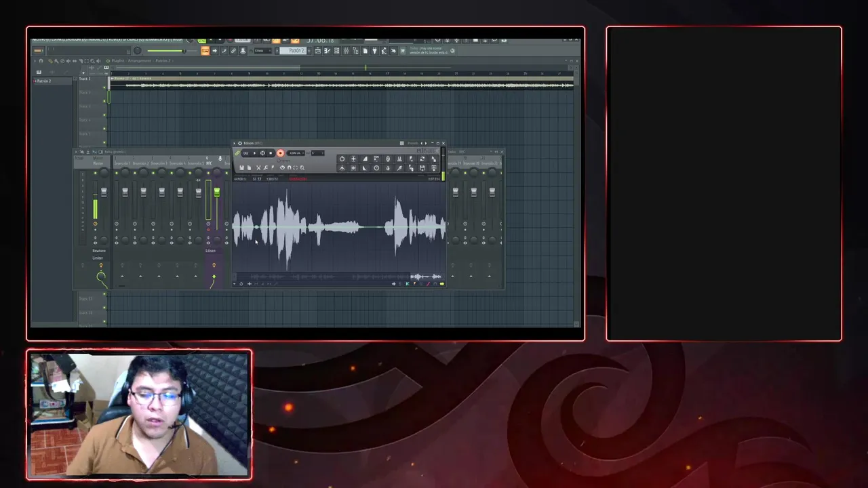Click the Edison waveform overview scrollbar

339,277
